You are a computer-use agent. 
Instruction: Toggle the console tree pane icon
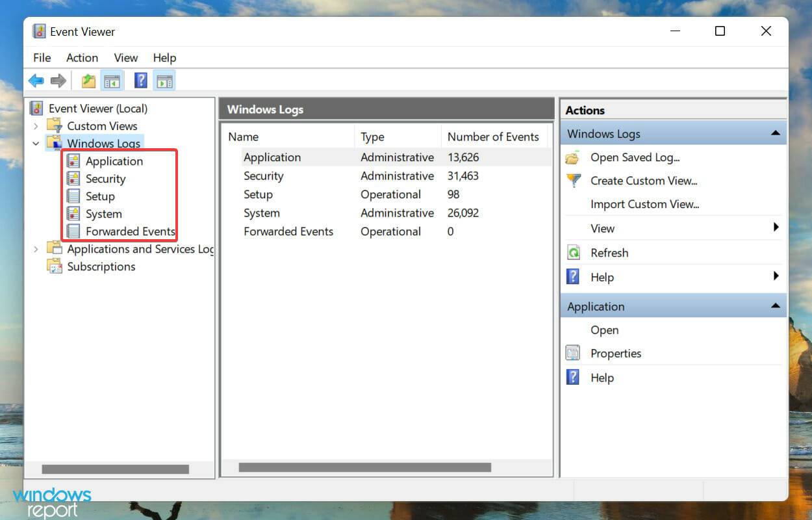pos(112,80)
